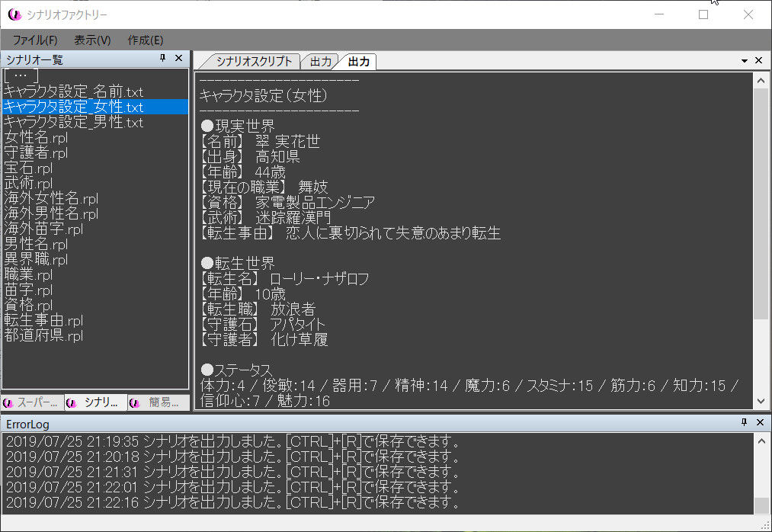
Task: Click the 21:19:35 log entry
Action: [x=232, y=441]
